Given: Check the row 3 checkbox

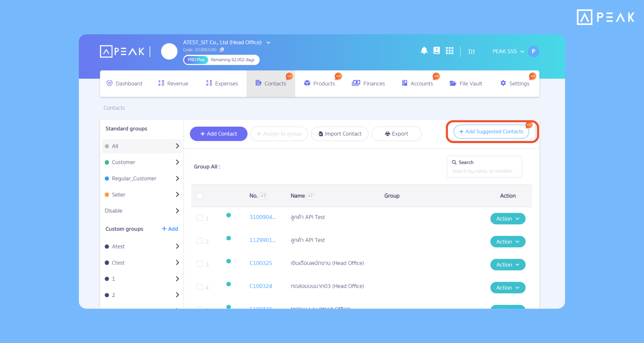Looking at the screenshot, I should pyautogui.click(x=200, y=264).
